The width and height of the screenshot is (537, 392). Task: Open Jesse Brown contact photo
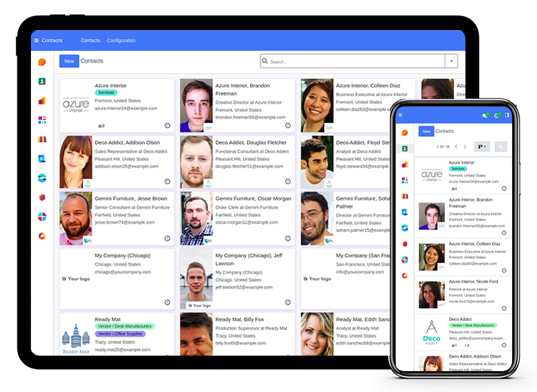click(x=76, y=218)
